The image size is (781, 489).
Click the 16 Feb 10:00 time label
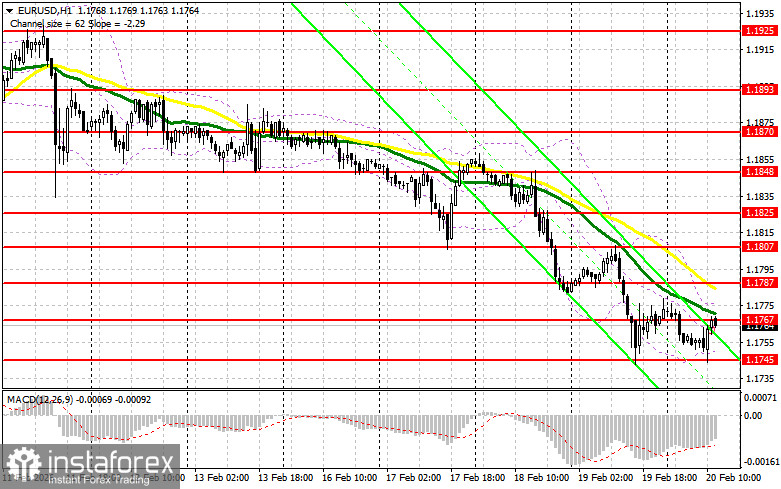click(x=350, y=478)
